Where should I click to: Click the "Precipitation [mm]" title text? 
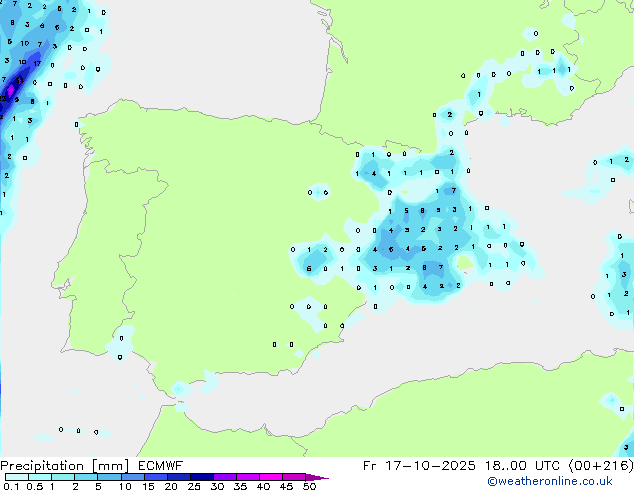pos(65,466)
